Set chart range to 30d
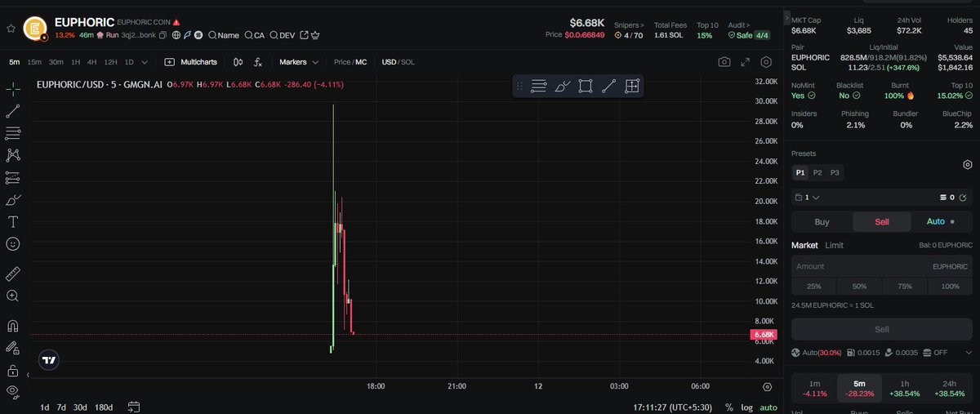Viewport: 980px width, 414px height. coord(80,407)
